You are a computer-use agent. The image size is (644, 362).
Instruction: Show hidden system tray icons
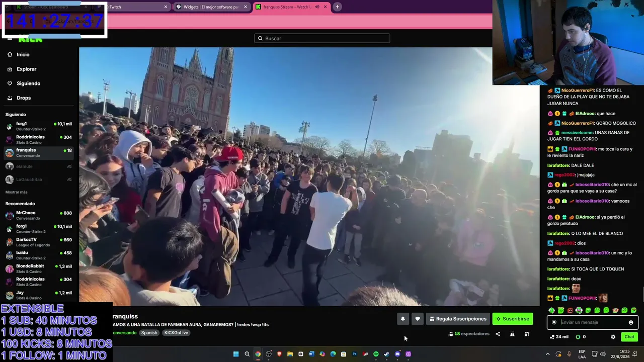(x=547, y=354)
